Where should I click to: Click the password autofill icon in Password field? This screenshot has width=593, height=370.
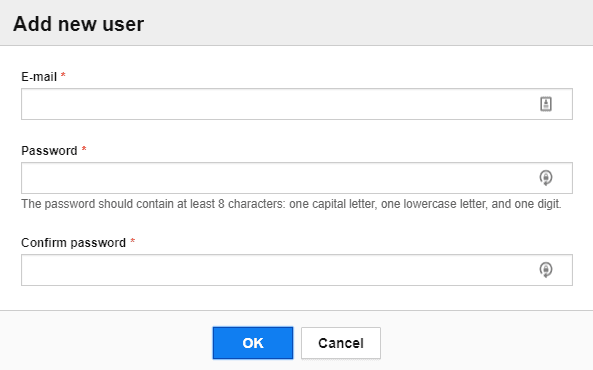coord(546,178)
